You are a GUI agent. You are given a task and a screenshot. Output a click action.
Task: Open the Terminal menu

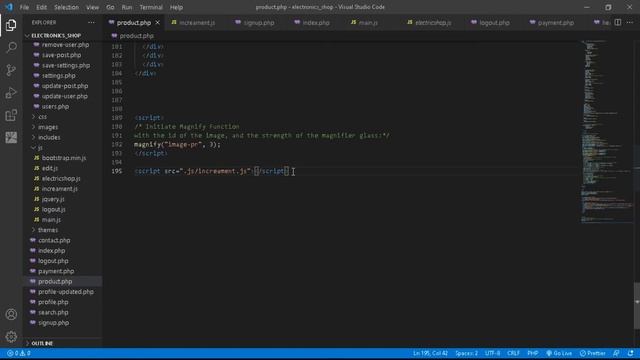click(x=151, y=7)
